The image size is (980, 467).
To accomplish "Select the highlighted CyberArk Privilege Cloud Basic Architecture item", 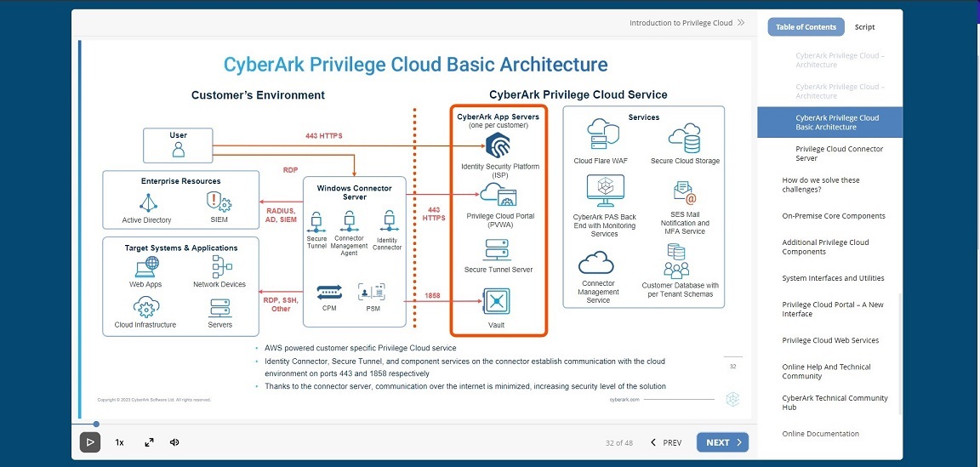I will (830, 122).
